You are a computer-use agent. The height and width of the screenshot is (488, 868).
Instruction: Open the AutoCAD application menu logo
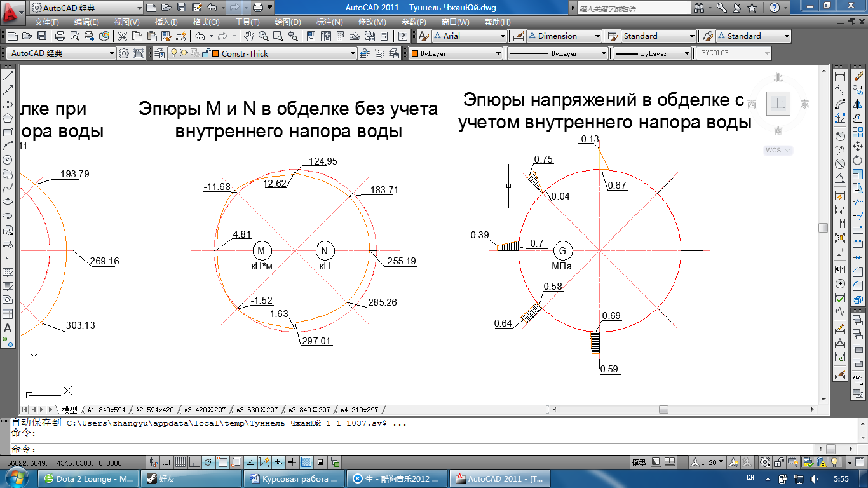(x=11, y=8)
